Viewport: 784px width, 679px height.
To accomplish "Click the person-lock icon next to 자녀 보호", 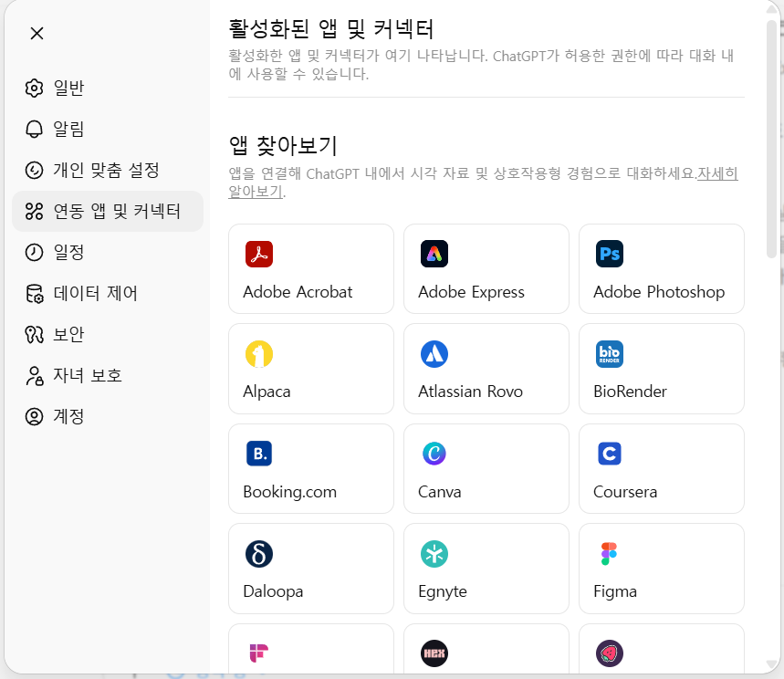I will (34, 375).
